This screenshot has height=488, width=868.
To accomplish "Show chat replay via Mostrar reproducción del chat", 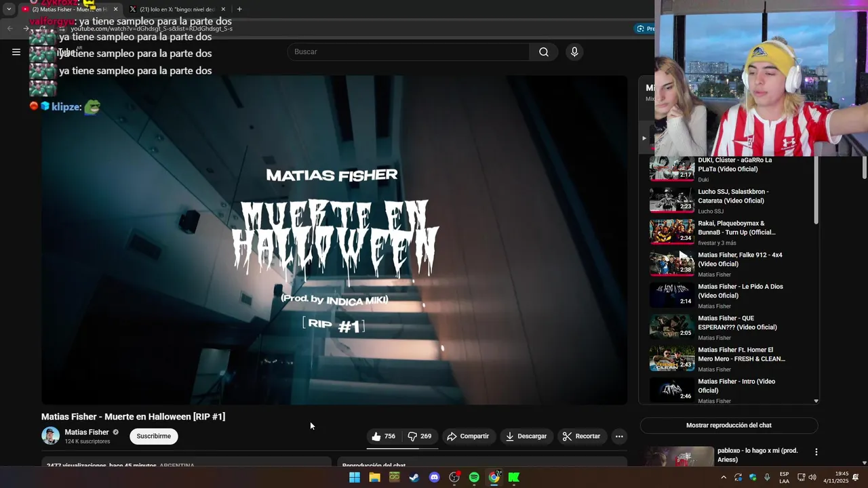I will pos(729,426).
